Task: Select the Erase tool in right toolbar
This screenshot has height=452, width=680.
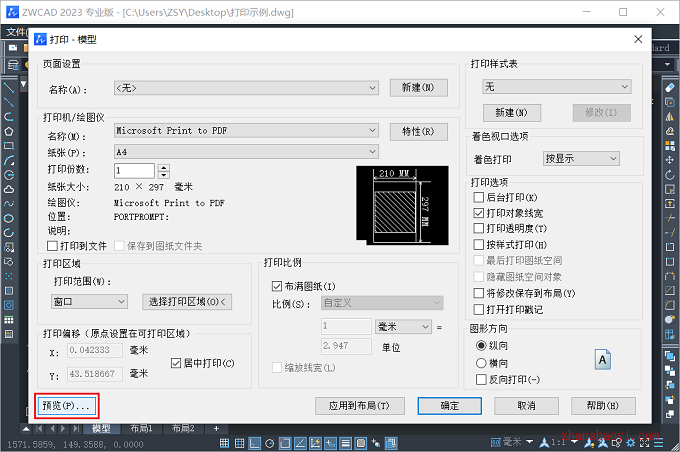Action: (670, 88)
